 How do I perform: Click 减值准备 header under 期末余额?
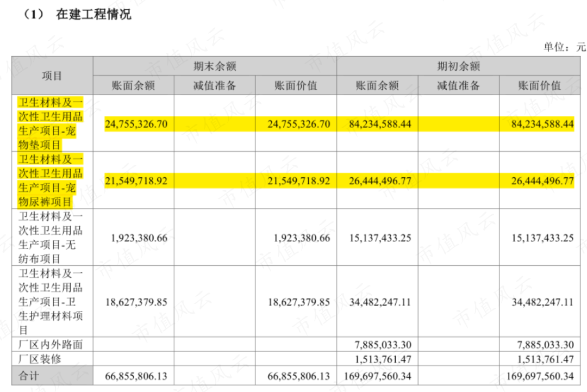coord(215,85)
